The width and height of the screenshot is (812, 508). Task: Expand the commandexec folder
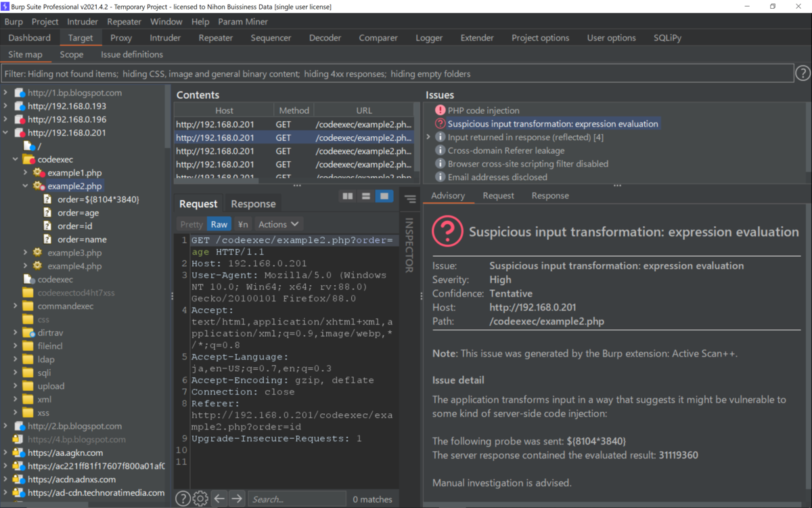[x=16, y=306]
